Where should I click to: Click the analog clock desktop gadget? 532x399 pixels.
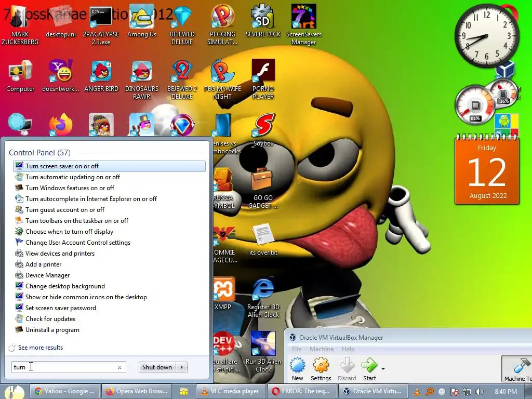pyautogui.click(x=486, y=36)
